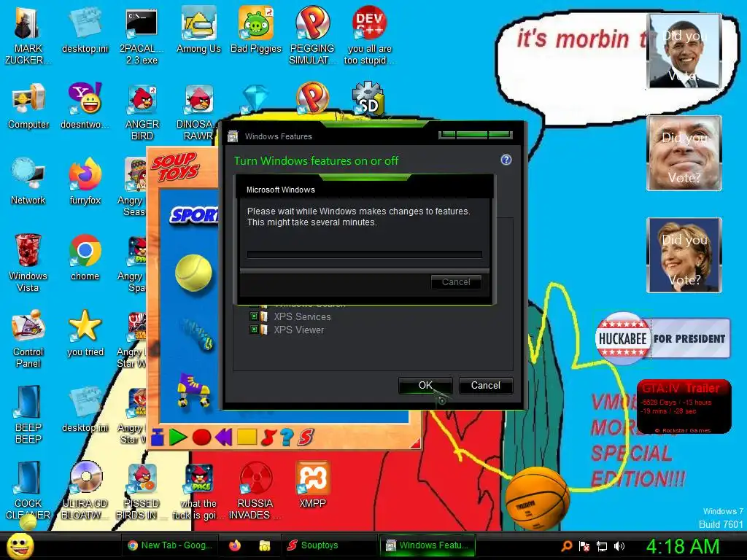Open the Dev-C++ 'you all are too stupid' icon
The height and width of the screenshot is (560, 747).
369,35
